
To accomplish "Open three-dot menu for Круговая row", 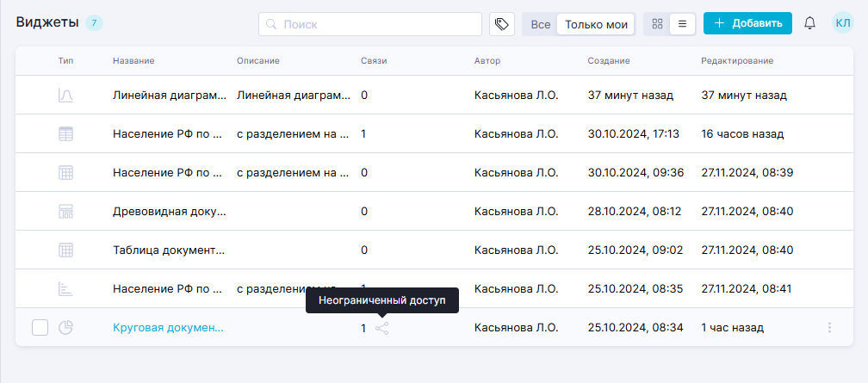I will pyautogui.click(x=829, y=328).
